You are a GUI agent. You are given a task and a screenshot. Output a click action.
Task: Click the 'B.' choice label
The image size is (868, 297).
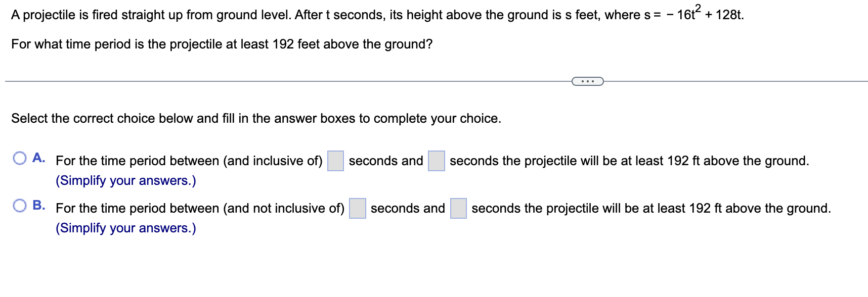pyautogui.click(x=39, y=204)
